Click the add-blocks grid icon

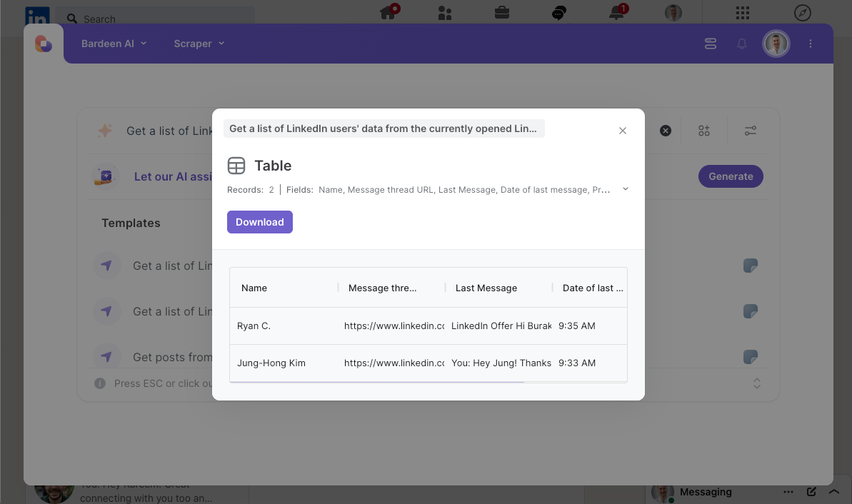(704, 131)
